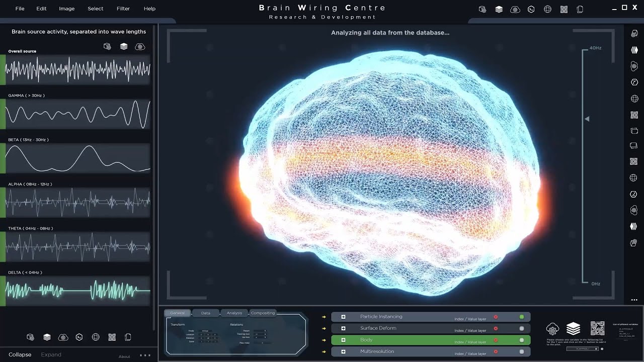This screenshot has width=644, height=362.
Task: Open the Image menu
Action: (x=67, y=9)
